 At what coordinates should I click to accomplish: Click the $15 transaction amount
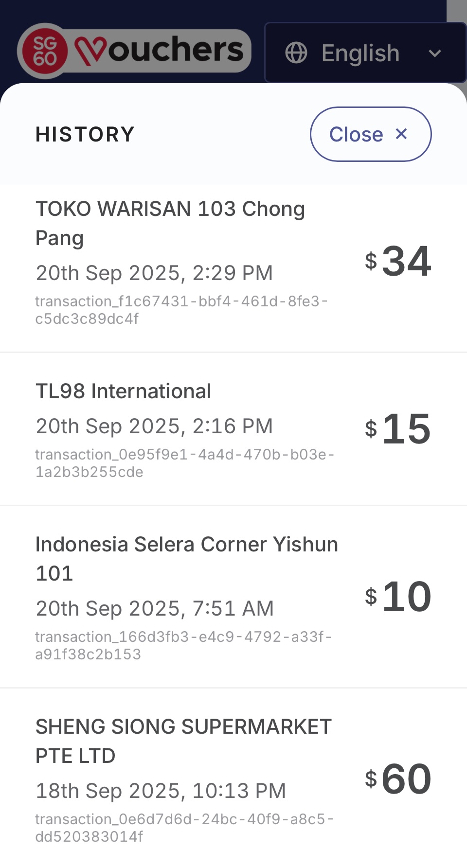[398, 429]
